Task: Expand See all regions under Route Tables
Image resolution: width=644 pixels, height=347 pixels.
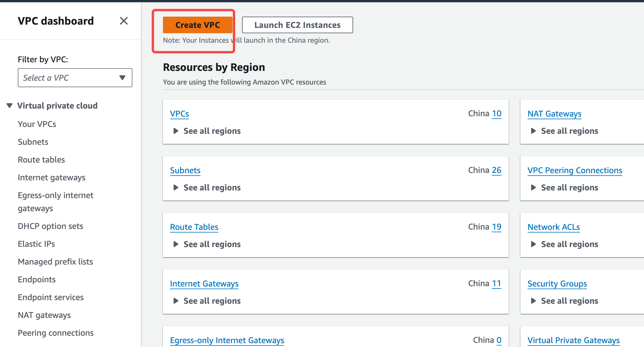Action: (207, 244)
